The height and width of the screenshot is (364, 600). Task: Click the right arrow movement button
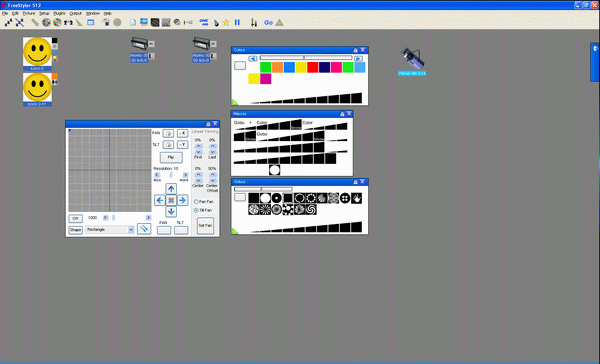tap(183, 200)
